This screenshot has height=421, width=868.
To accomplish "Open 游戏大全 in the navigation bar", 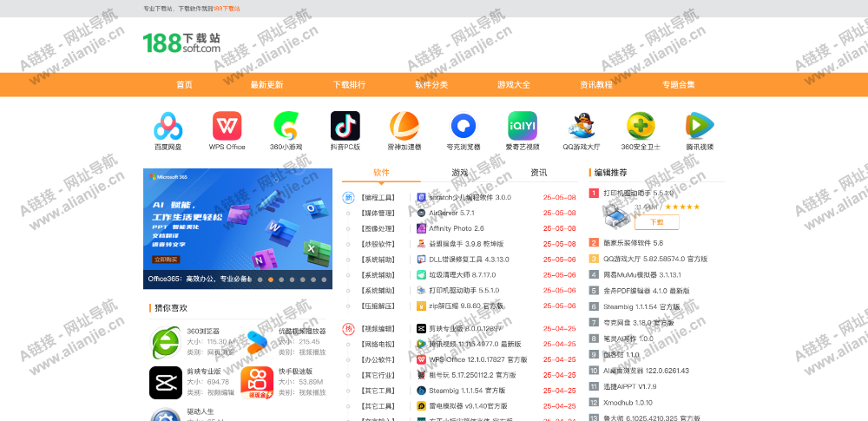I will (514, 85).
